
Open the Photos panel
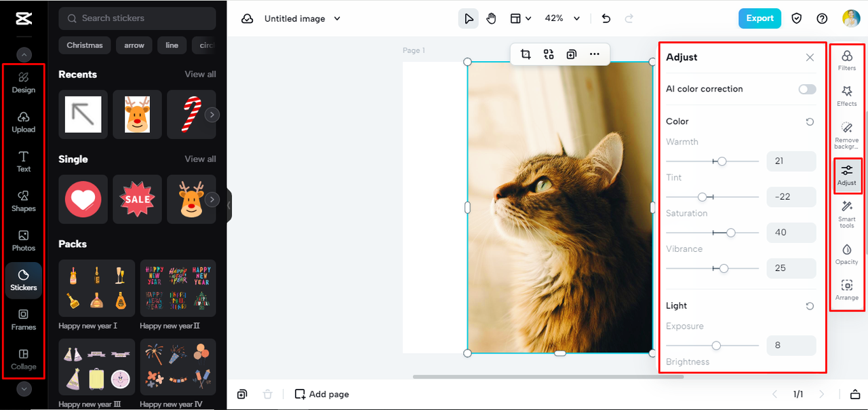(x=24, y=240)
